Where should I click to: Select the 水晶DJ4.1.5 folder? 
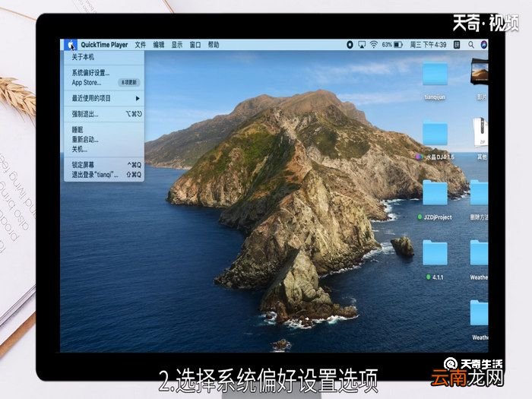pyautogui.click(x=435, y=134)
